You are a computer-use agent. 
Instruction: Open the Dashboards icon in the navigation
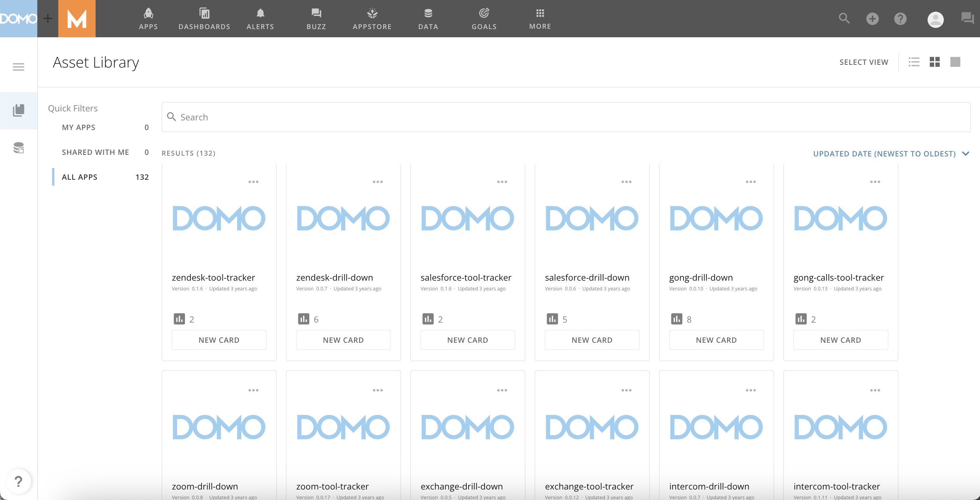point(204,18)
